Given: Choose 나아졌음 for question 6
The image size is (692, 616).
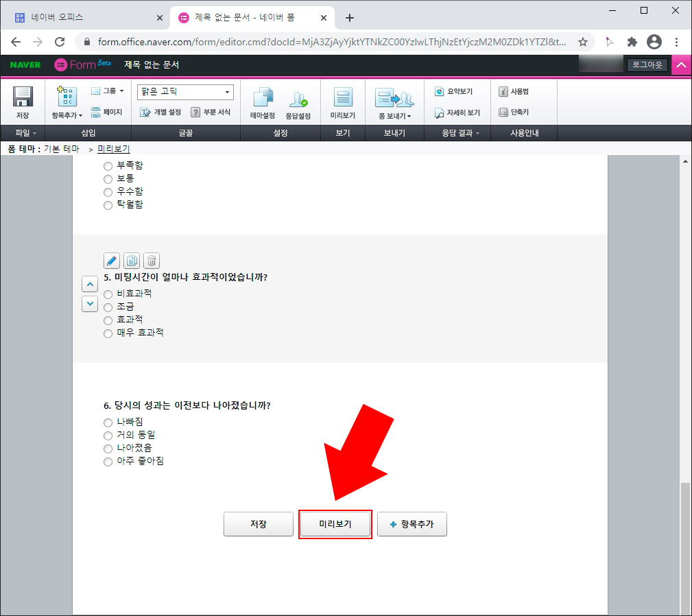Looking at the screenshot, I should (108, 448).
